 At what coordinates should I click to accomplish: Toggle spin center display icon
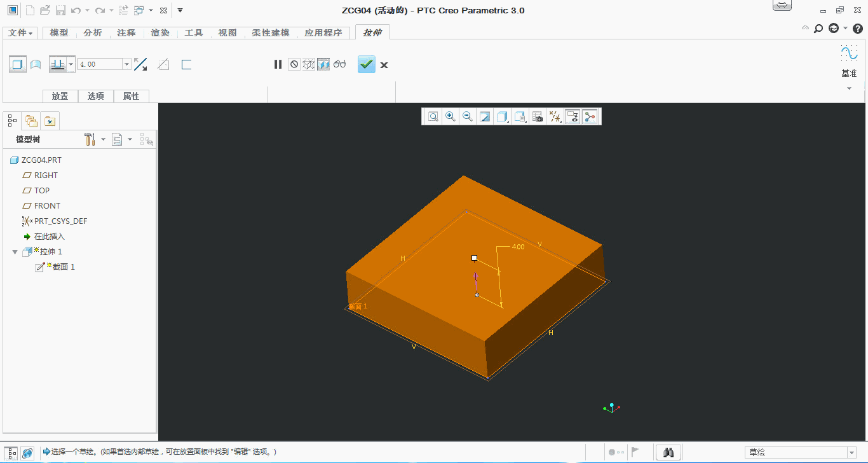[590, 116]
